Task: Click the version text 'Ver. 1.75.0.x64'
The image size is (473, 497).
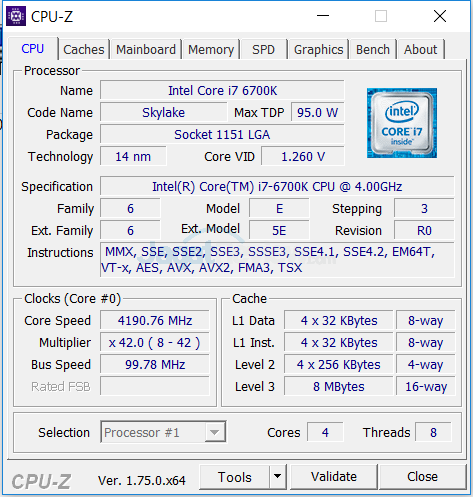Action: (142, 480)
